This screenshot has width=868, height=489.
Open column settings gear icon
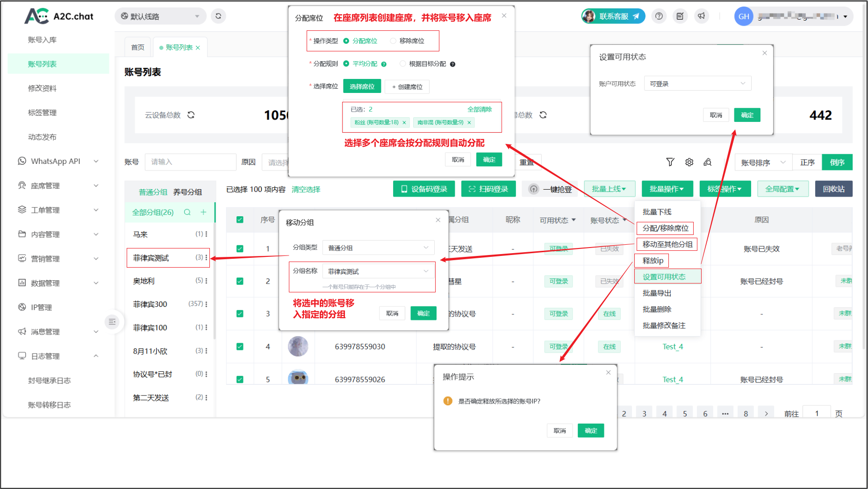689,162
